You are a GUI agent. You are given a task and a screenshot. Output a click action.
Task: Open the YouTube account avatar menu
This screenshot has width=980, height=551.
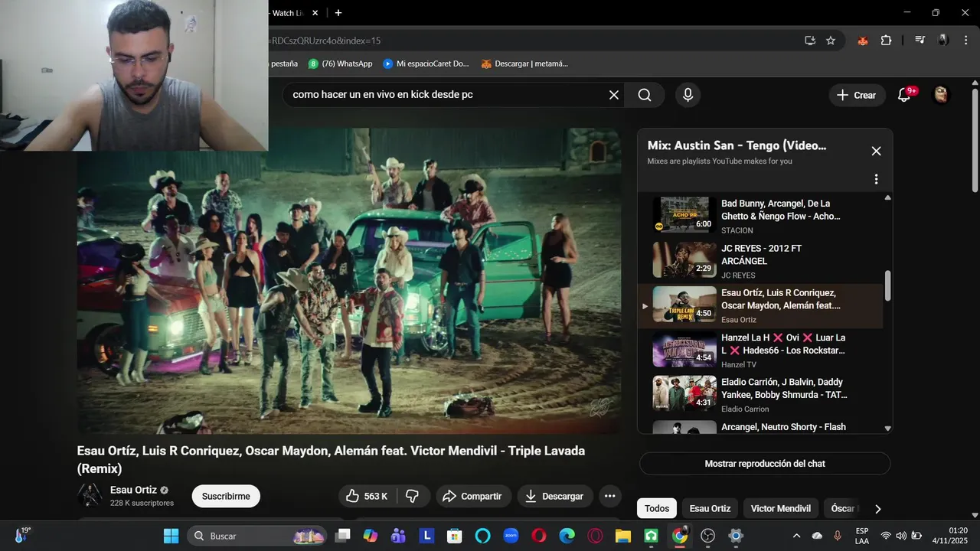tap(941, 95)
